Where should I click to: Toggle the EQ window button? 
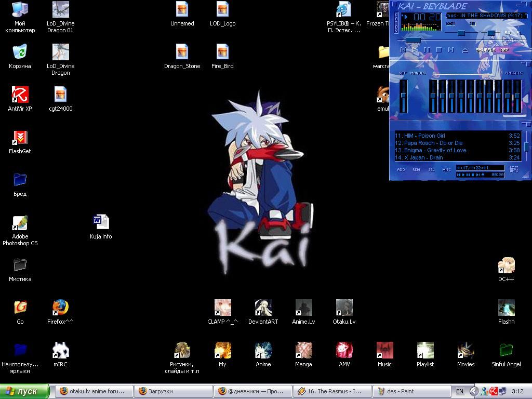(x=508, y=33)
